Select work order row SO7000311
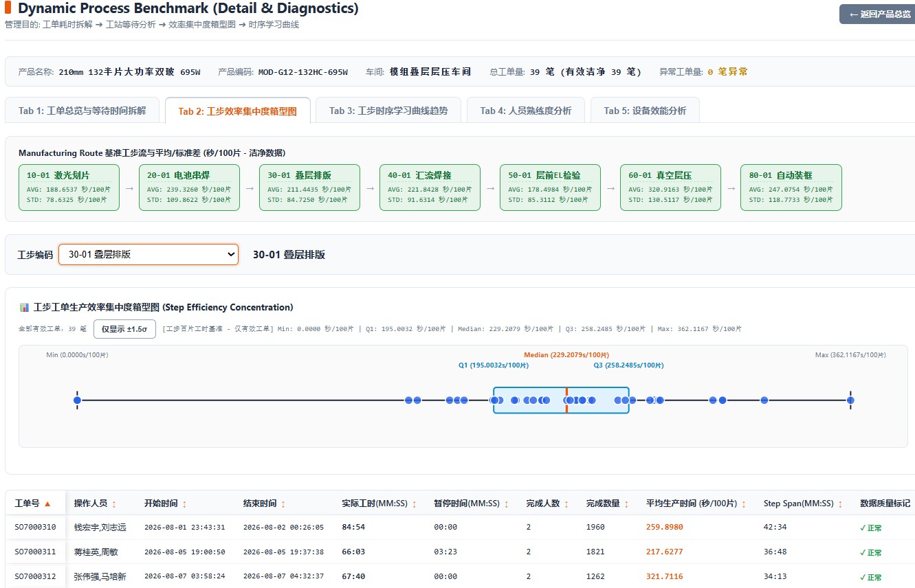This screenshot has height=588, width=915. pos(460,552)
